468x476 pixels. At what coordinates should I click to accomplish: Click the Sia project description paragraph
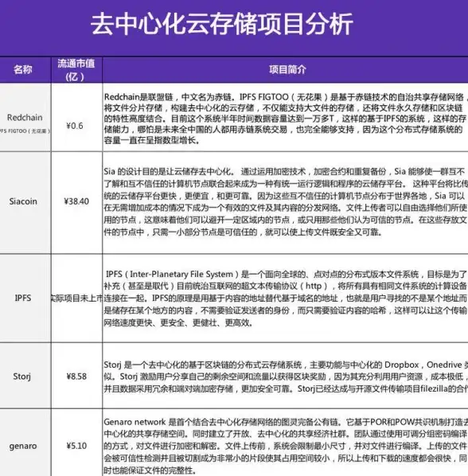(x=285, y=202)
